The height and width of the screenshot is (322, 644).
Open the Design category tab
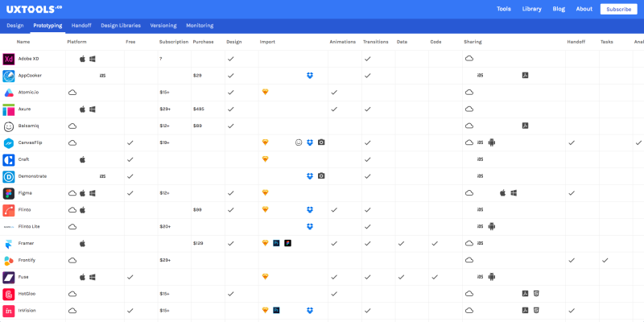coord(15,26)
